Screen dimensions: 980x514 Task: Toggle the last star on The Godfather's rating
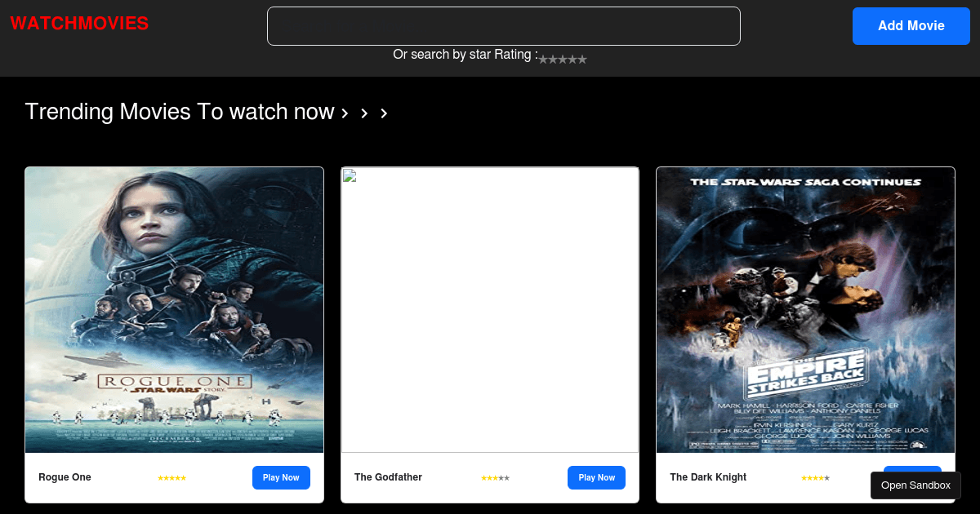pos(508,477)
